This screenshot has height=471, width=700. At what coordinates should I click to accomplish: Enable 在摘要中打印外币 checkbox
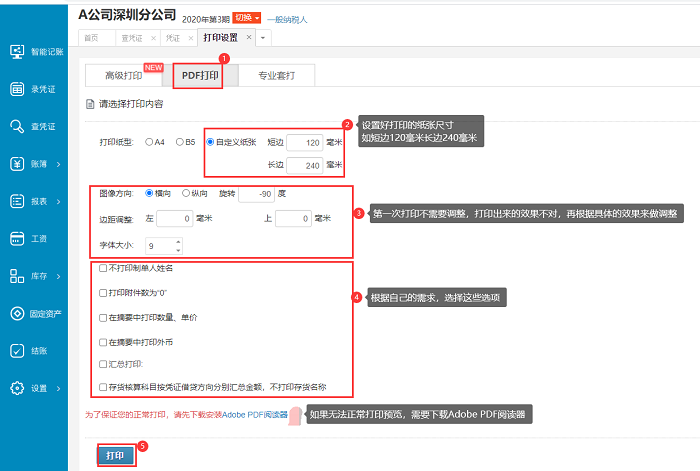[x=104, y=342]
